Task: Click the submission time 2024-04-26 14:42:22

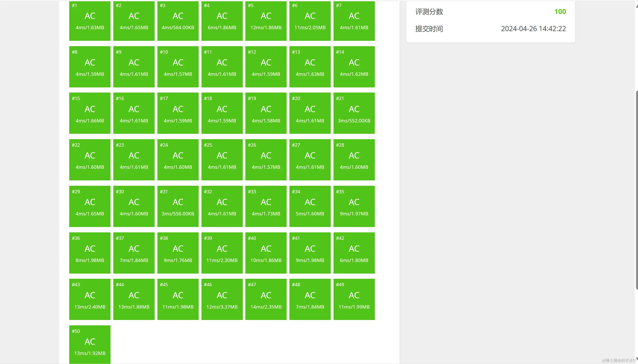Action: coord(533,29)
